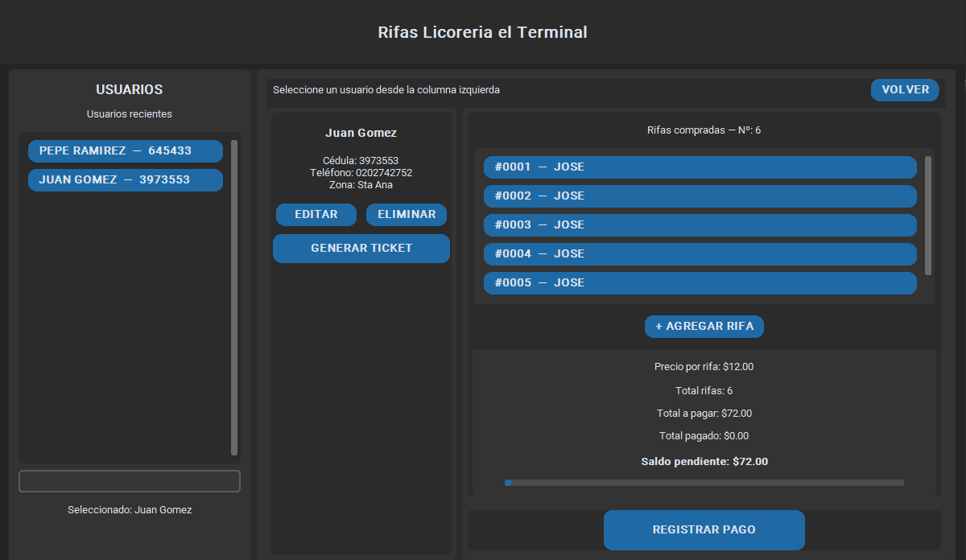
Task: Click the payment progress bar
Action: click(704, 483)
